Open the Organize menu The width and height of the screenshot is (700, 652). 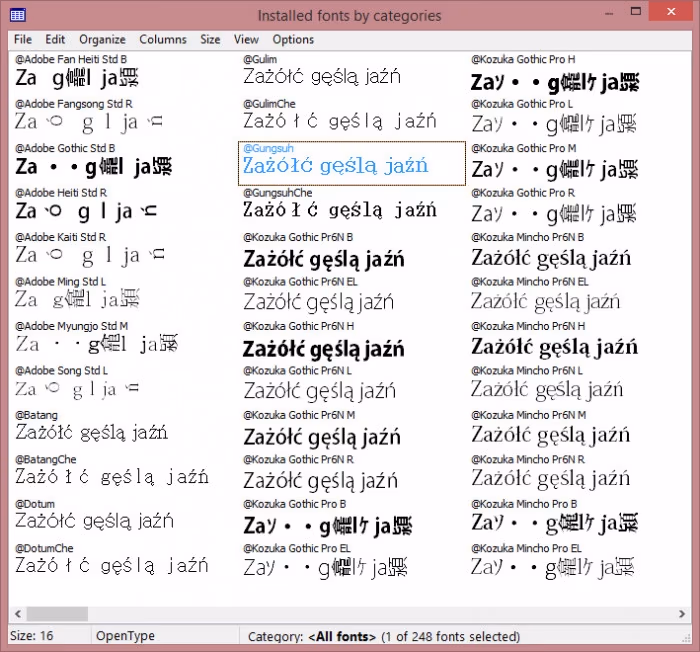[x=102, y=40]
